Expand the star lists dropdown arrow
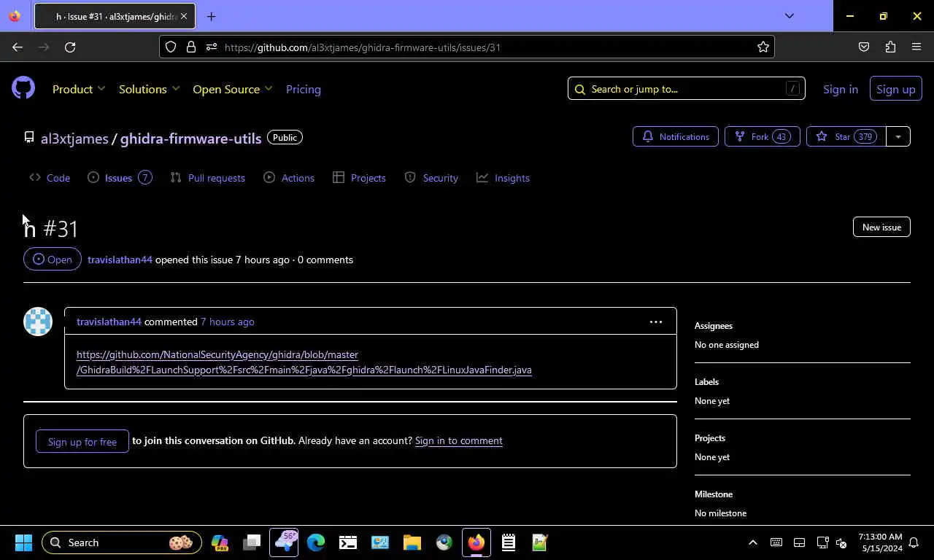Viewport: 934px width, 560px height. (x=898, y=136)
